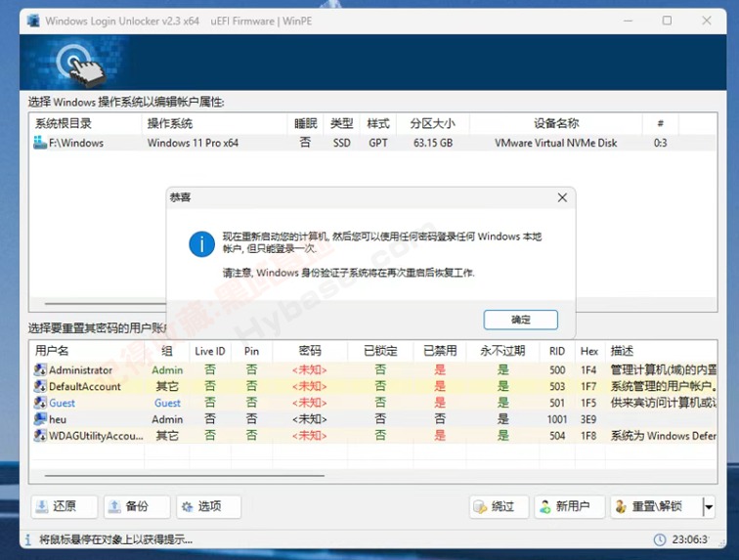Close the Windows Login Unlocker window
This screenshot has height=560, width=739.
(x=707, y=21)
